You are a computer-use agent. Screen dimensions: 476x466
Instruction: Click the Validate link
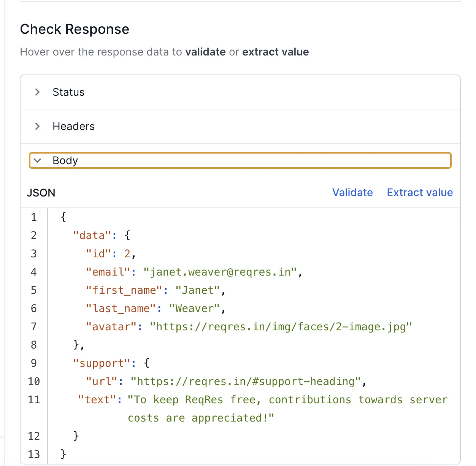tap(352, 193)
